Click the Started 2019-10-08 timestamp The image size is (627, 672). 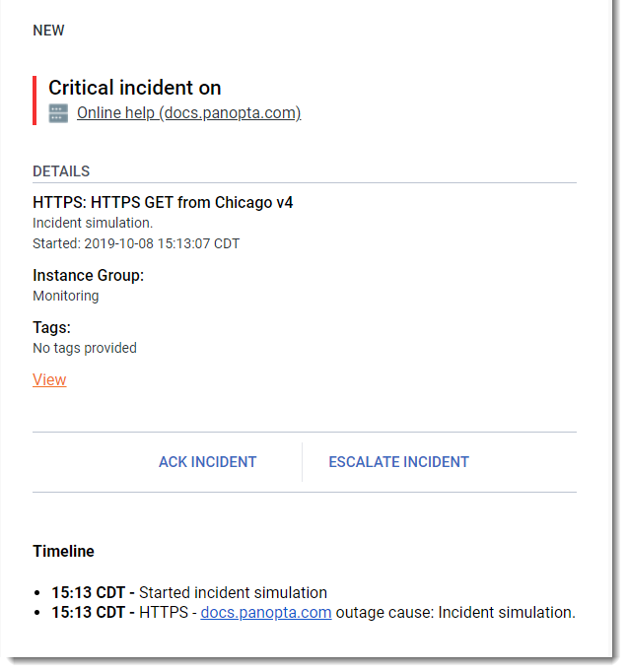coord(136,243)
